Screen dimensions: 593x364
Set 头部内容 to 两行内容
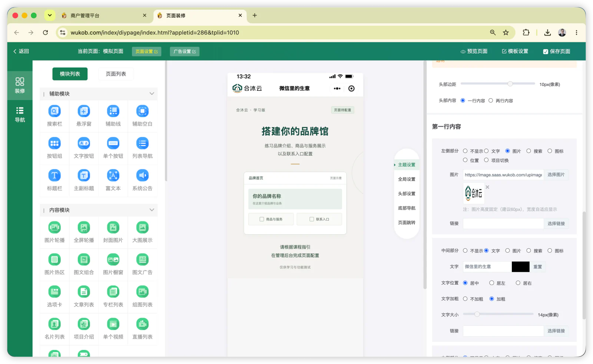491,100
